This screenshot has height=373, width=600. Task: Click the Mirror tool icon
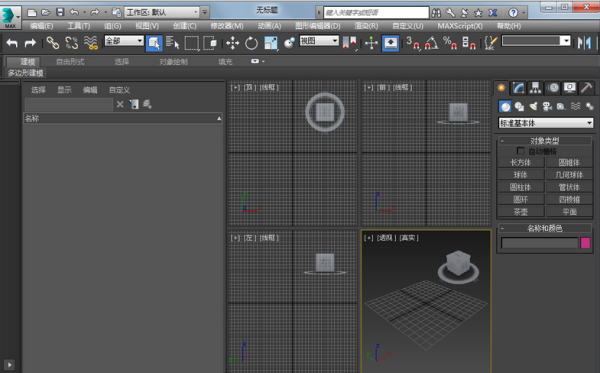pyautogui.click(x=584, y=42)
